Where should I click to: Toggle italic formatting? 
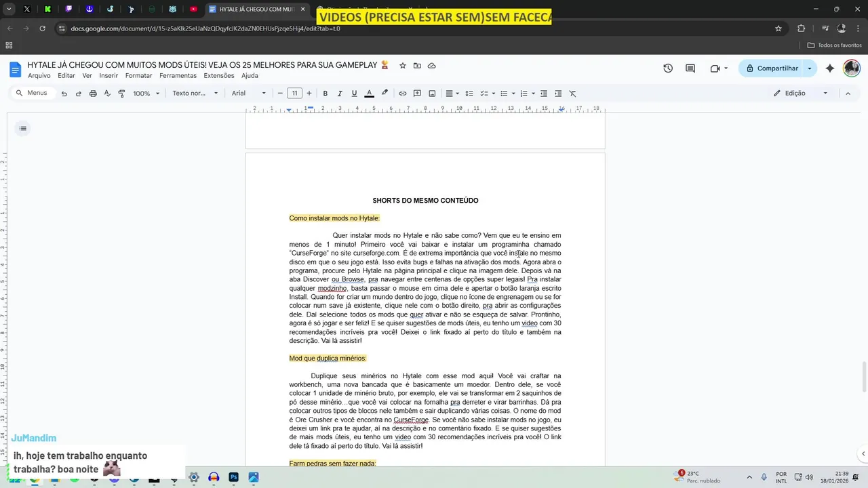coord(340,94)
